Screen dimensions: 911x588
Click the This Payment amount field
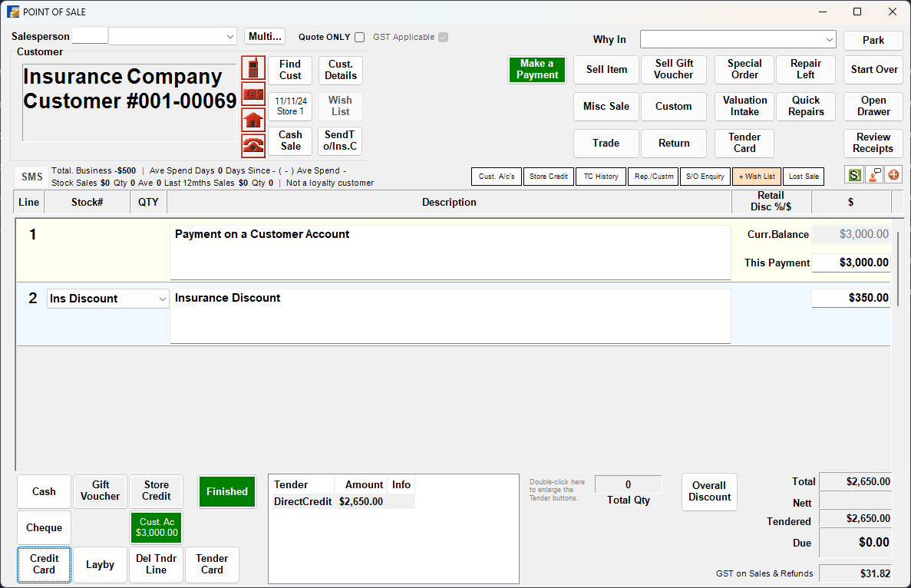point(851,262)
